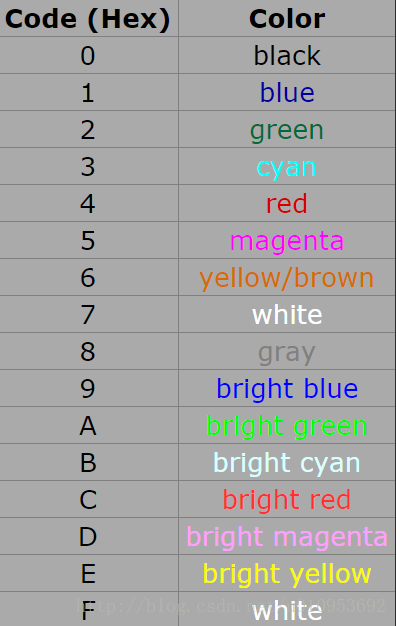The image size is (397, 626).
Task: Select the code cell '2'
Action: point(89,129)
